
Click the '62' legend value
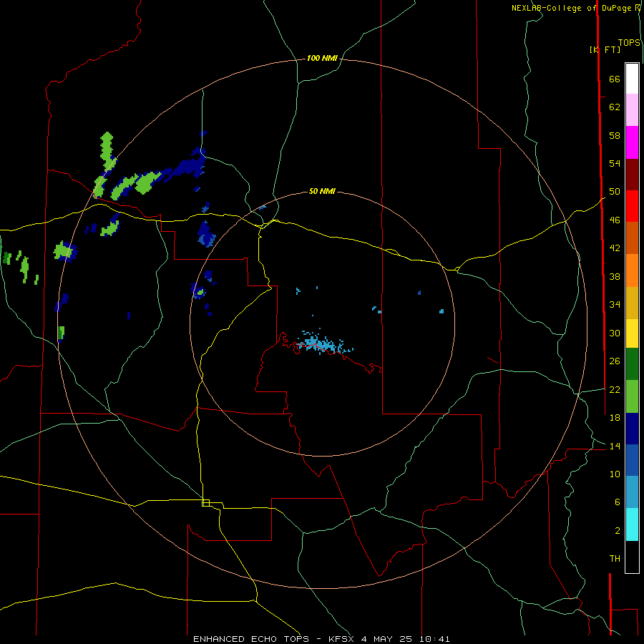pyautogui.click(x=615, y=107)
